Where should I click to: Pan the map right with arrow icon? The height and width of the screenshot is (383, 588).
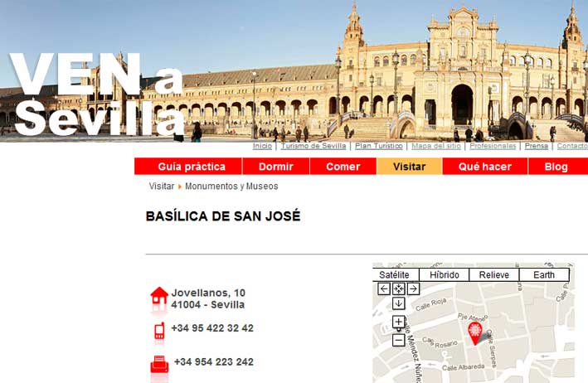413,289
